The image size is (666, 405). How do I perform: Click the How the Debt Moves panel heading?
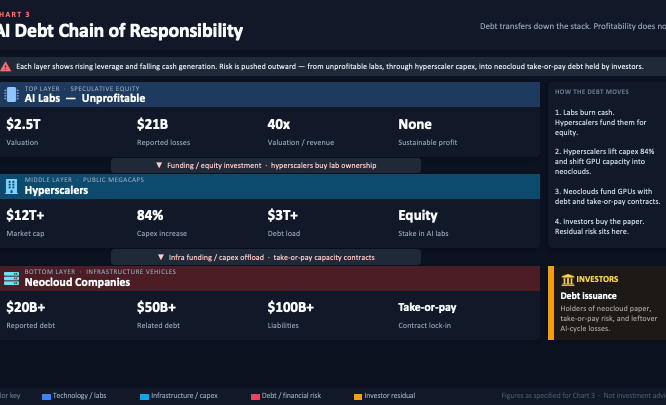coord(592,92)
